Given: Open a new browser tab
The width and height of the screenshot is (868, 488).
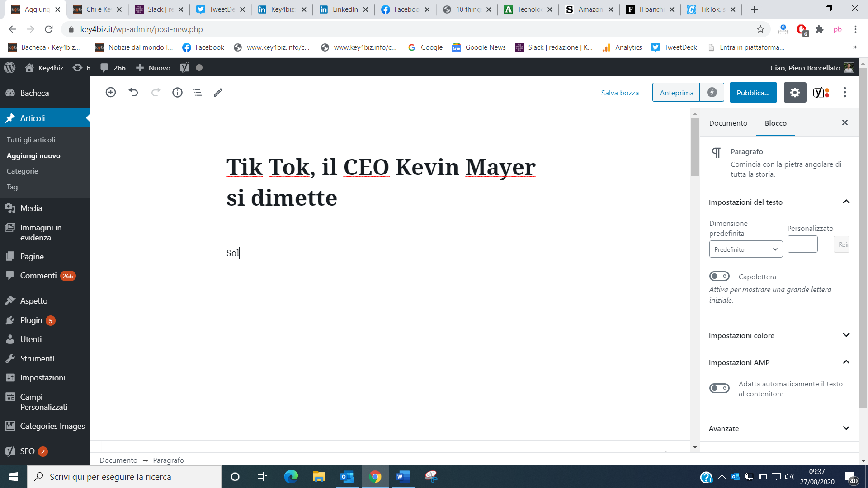Looking at the screenshot, I should pos(754,9).
